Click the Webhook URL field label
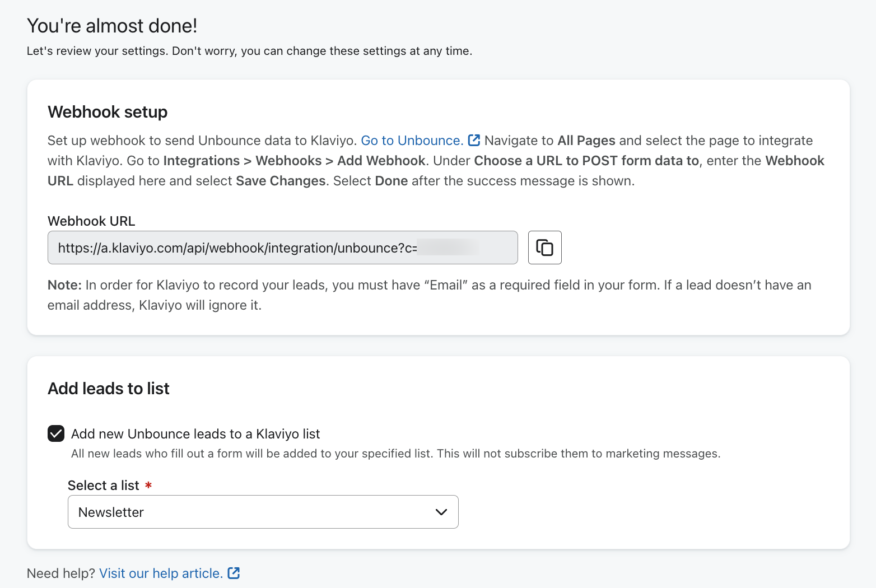Image resolution: width=876 pixels, height=588 pixels. [x=91, y=221]
